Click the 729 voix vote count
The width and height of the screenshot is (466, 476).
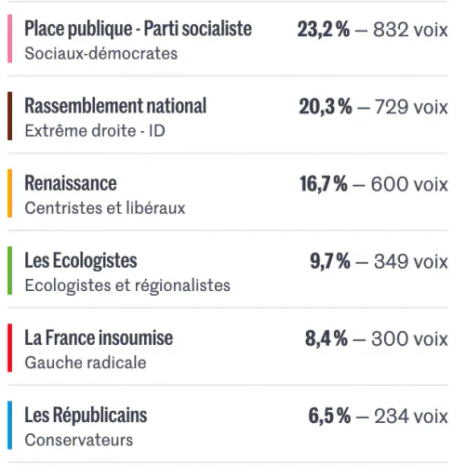click(411, 107)
